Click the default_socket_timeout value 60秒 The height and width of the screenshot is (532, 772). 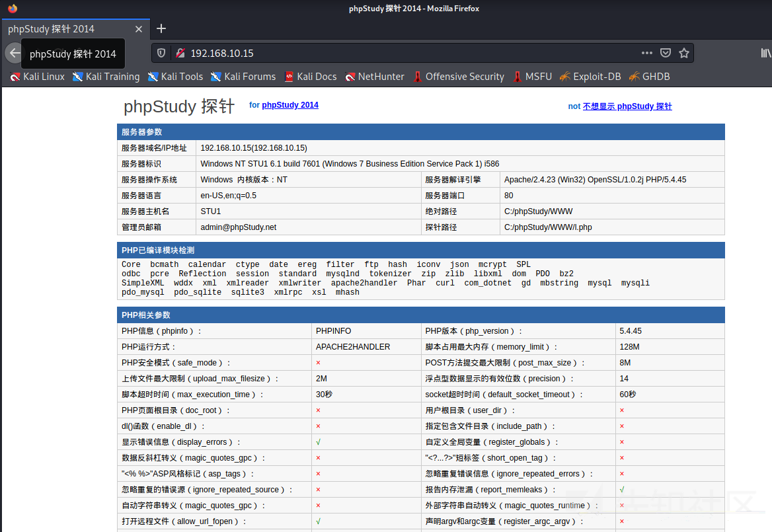point(628,394)
